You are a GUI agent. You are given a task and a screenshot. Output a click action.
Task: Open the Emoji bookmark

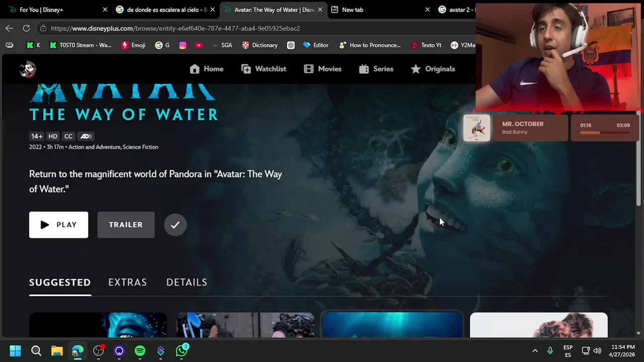pyautogui.click(x=133, y=45)
